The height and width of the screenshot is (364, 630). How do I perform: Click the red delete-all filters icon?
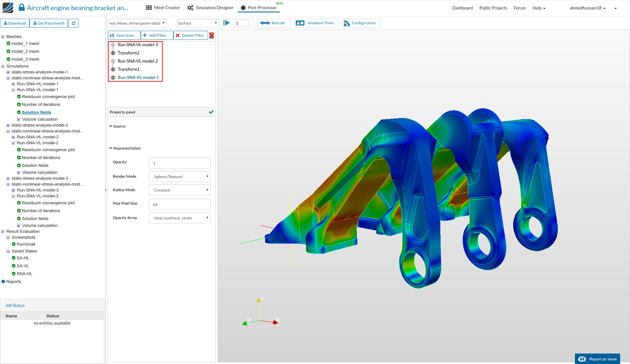[x=212, y=35]
